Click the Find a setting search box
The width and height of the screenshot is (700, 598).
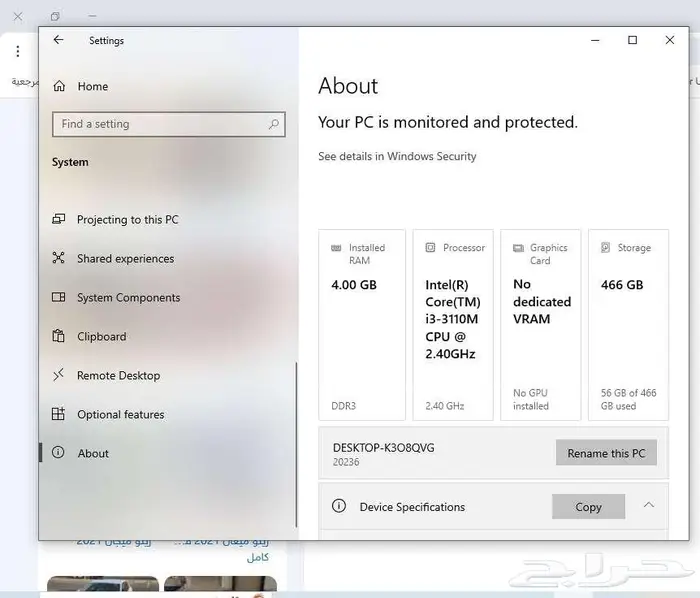(x=160, y=124)
